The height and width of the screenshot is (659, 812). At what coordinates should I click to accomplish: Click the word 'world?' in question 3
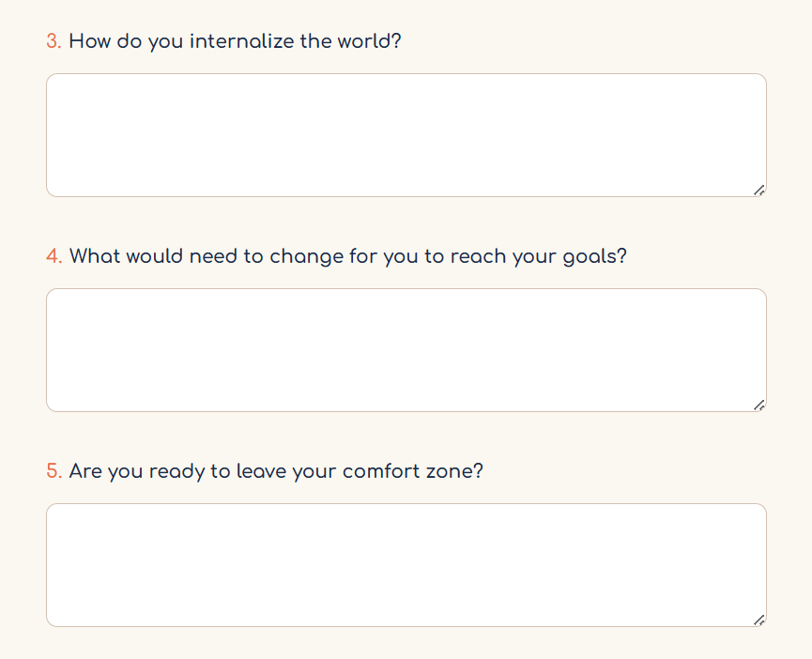370,41
